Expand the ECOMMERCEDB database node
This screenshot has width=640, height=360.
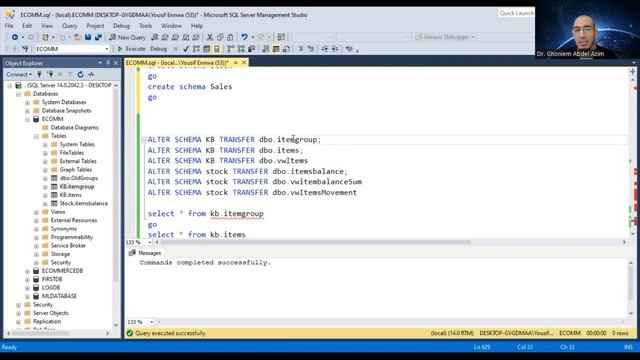(x=27, y=271)
